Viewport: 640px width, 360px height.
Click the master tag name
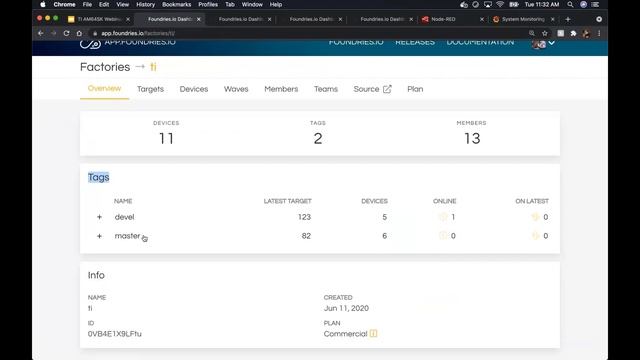pos(127,236)
